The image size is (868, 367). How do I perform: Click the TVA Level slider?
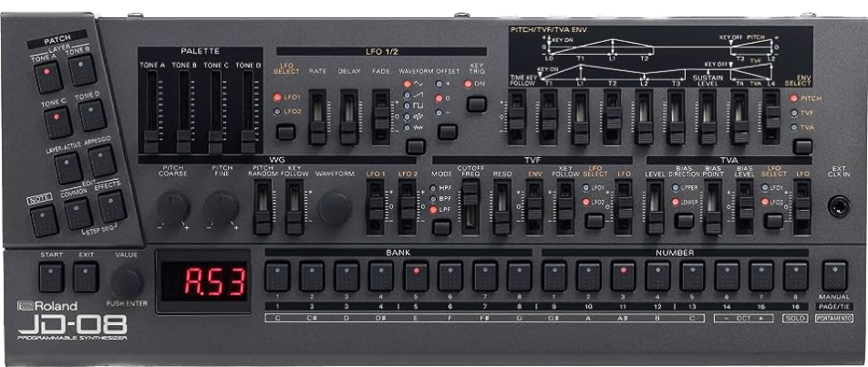pos(655,207)
